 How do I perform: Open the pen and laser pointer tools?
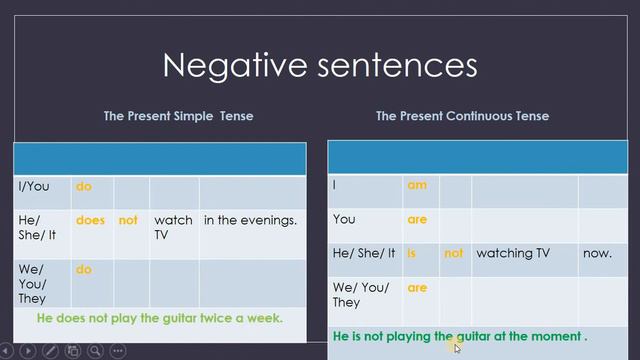coord(50,351)
